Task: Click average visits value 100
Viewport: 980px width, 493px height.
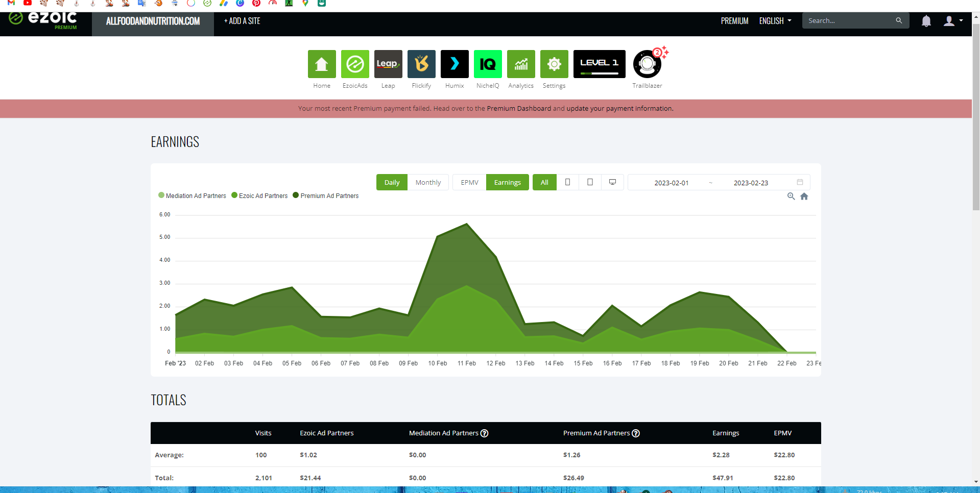Action: 261,455
